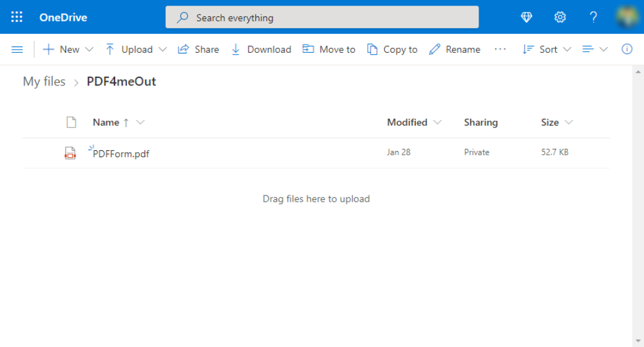Image resolution: width=644 pixels, height=347 pixels.
Task: Open the info details pane icon
Action: pyautogui.click(x=626, y=49)
